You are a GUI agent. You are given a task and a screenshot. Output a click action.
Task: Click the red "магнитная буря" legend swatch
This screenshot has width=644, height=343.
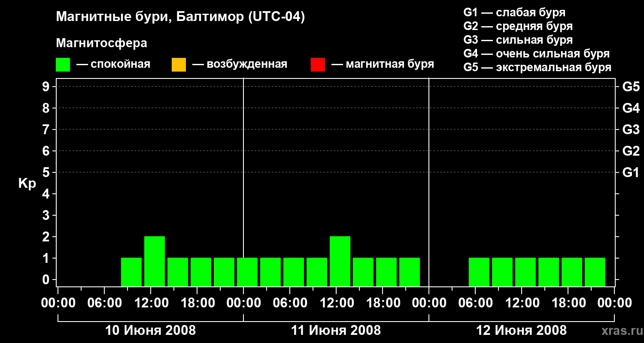[318, 65]
